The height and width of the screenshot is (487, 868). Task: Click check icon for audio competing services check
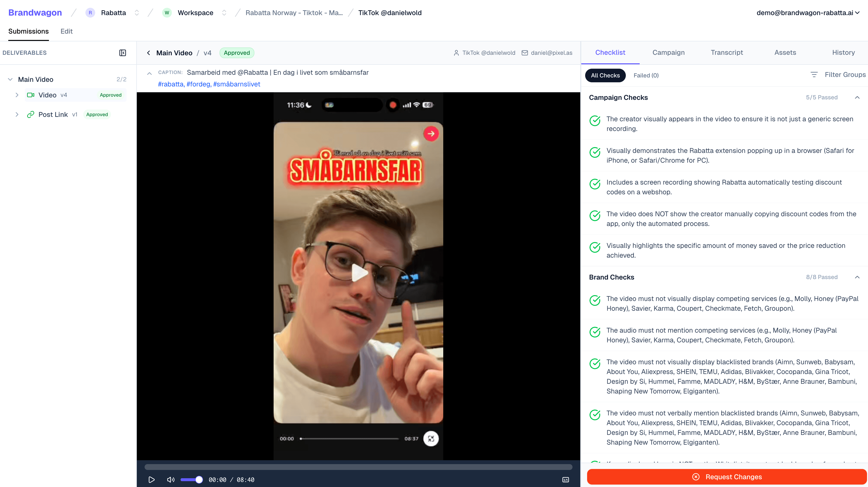tap(595, 332)
